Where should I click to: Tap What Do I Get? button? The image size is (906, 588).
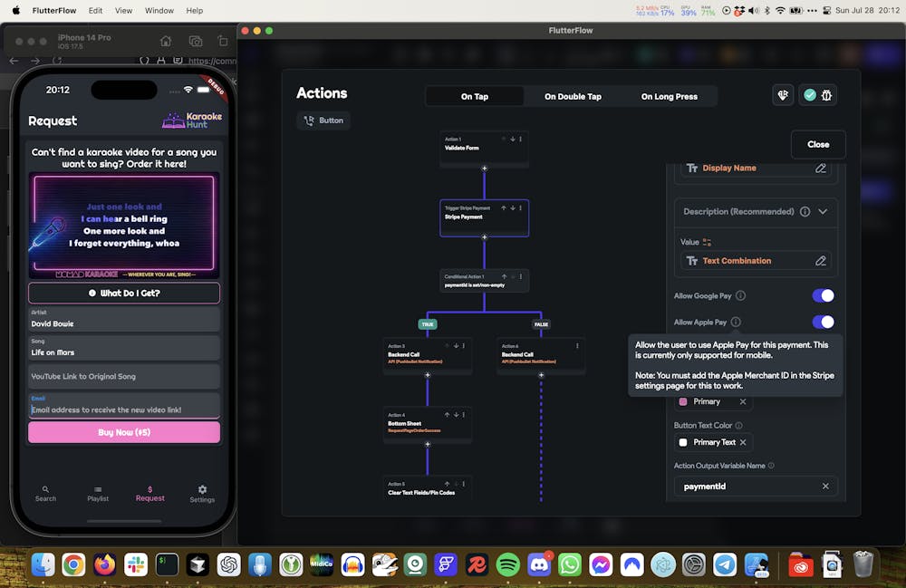point(123,293)
